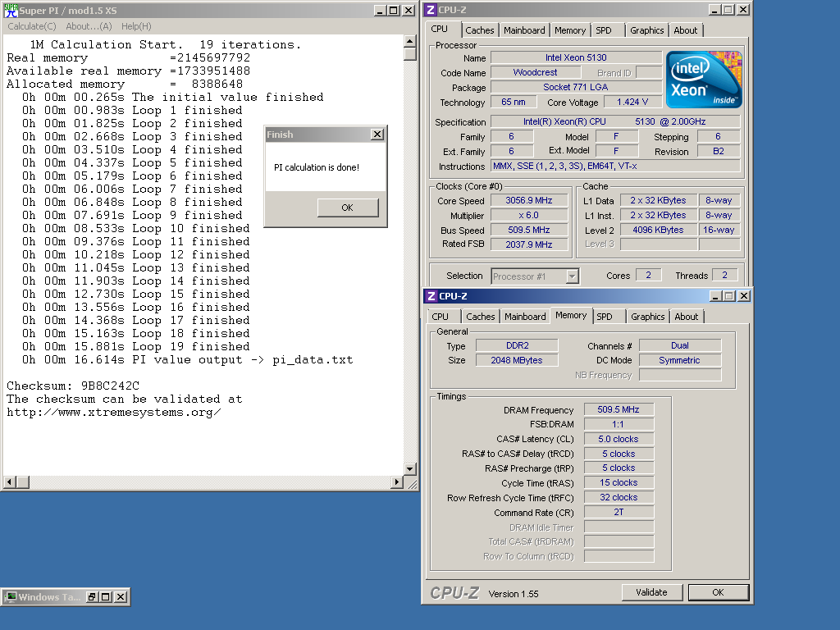
Task: Switch to Caches tab in upper CPU-Z
Action: point(479,30)
